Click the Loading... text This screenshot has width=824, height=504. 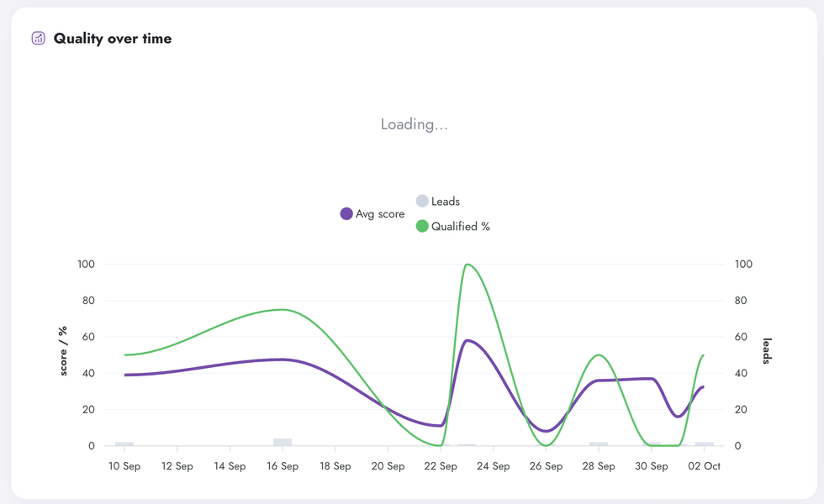(x=414, y=124)
